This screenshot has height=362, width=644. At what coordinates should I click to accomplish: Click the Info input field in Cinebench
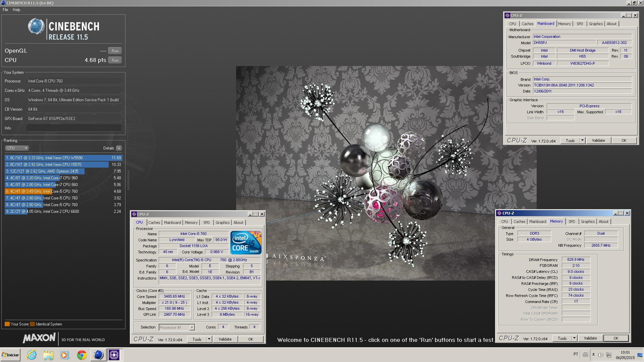click(74, 128)
